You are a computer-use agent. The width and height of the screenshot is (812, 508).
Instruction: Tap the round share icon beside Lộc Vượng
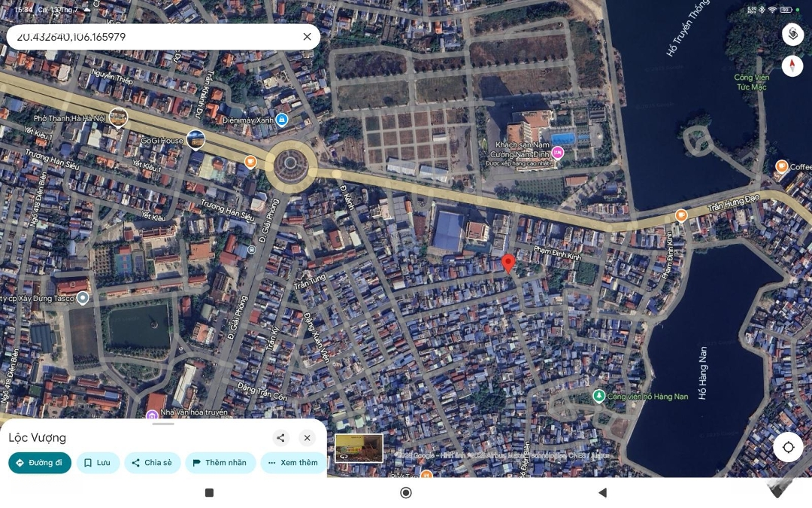point(280,438)
